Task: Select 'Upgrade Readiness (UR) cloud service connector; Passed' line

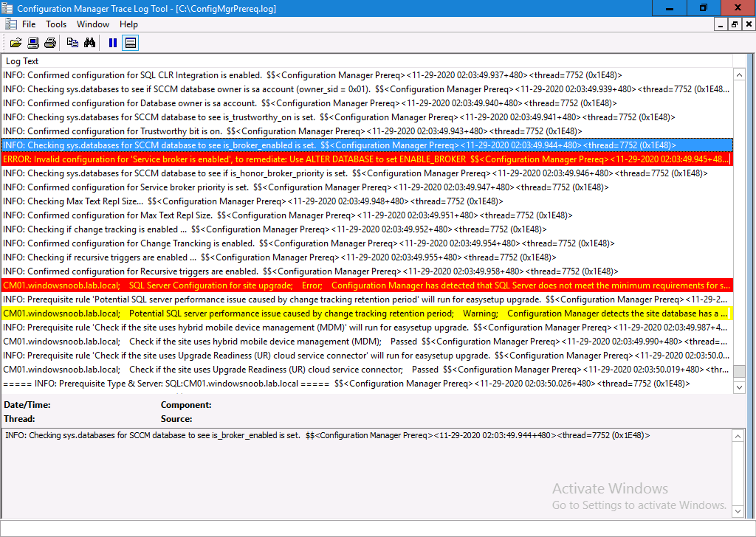Action: (367, 370)
